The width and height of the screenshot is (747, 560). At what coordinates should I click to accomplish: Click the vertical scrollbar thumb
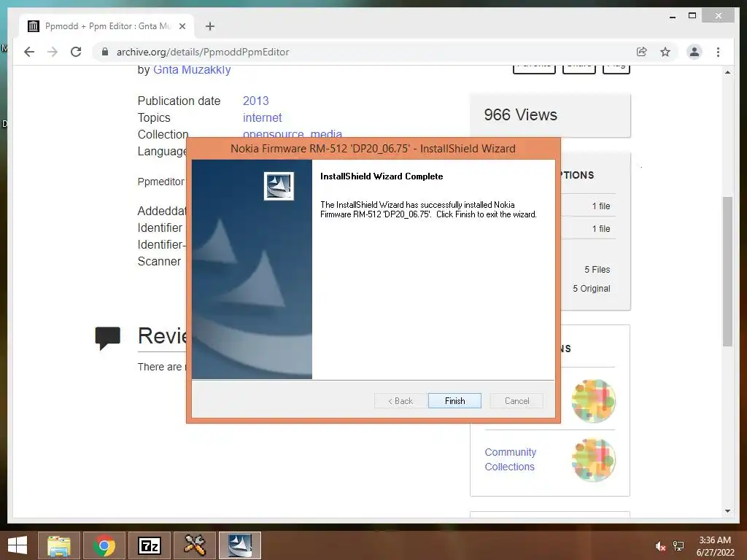tap(727, 271)
